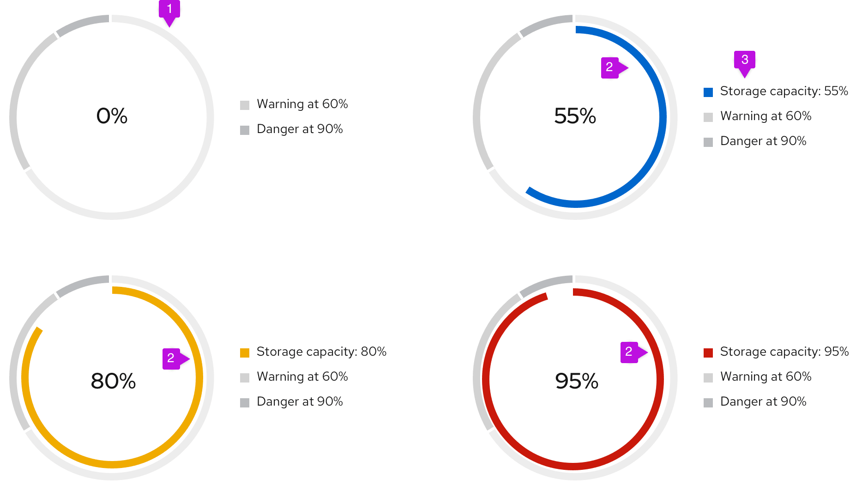Click the 95% center label
Image resolution: width=868 pixels, height=486 pixels.
tap(576, 381)
